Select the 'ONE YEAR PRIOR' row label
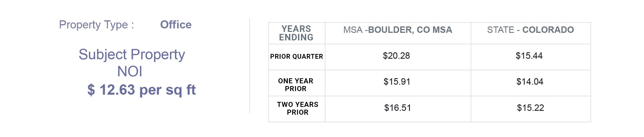The image size is (644, 137). [296, 85]
